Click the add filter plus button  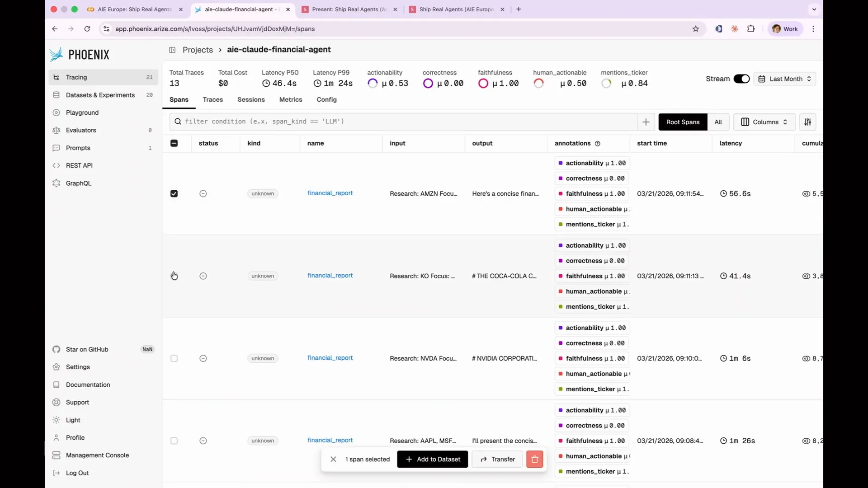coord(646,122)
